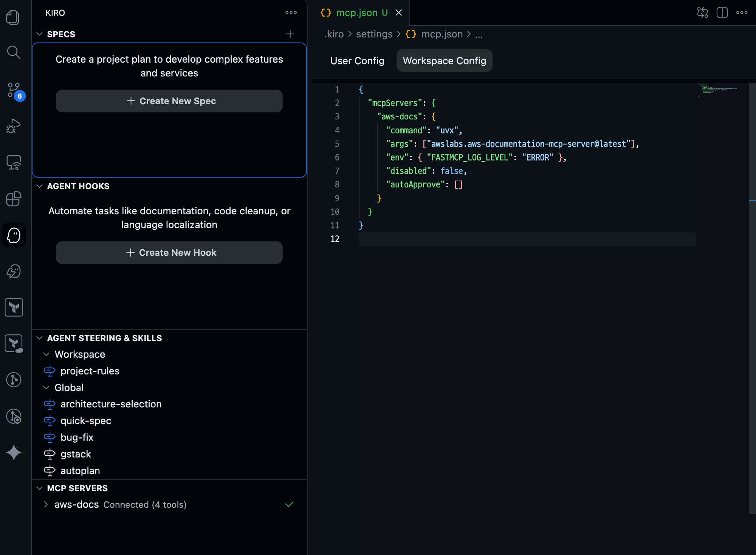Image resolution: width=756 pixels, height=555 pixels.
Task: Collapse the AGENT HOOKS section
Action: 39,186
